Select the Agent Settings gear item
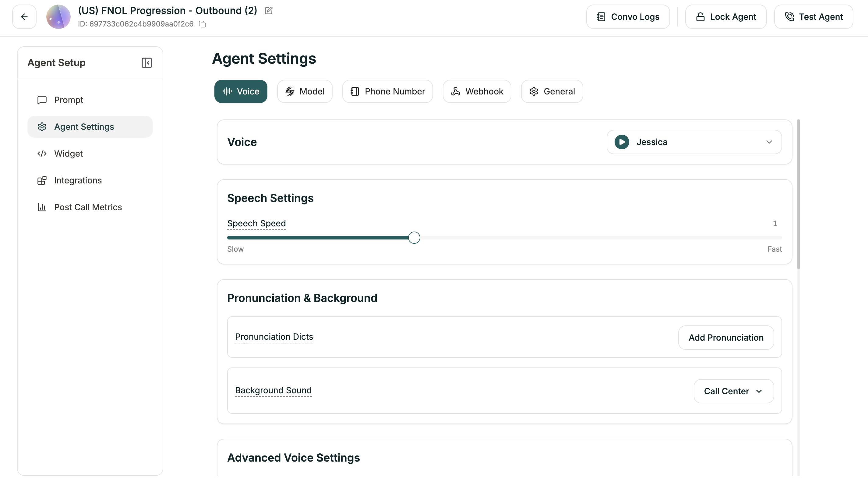The width and height of the screenshot is (868, 482). click(84, 126)
